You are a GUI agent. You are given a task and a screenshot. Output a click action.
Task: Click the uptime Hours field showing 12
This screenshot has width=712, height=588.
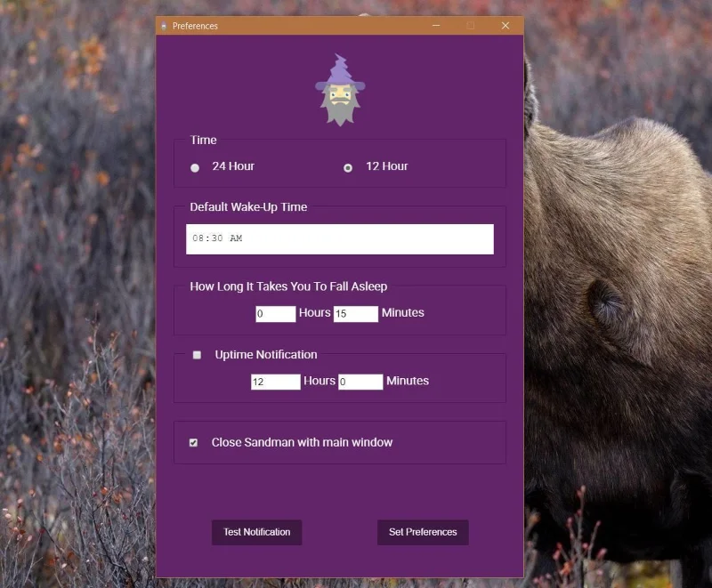(276, 382)
